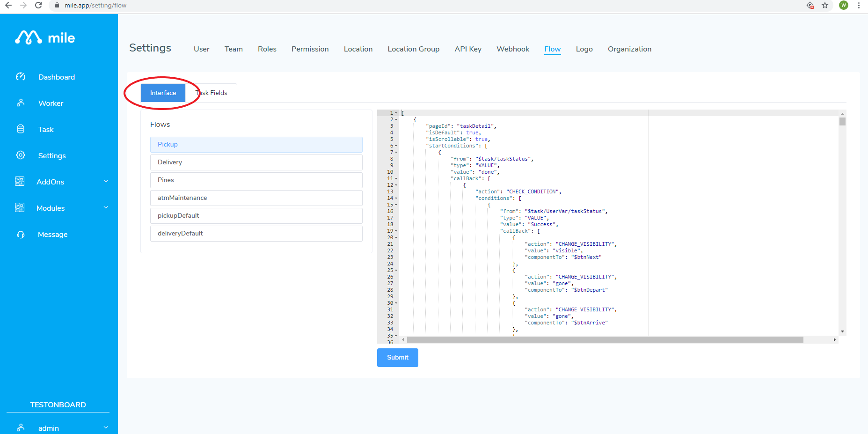Open Worker page from the sidebar
Viewport: 868px width, 434px height.
[51, 103]
